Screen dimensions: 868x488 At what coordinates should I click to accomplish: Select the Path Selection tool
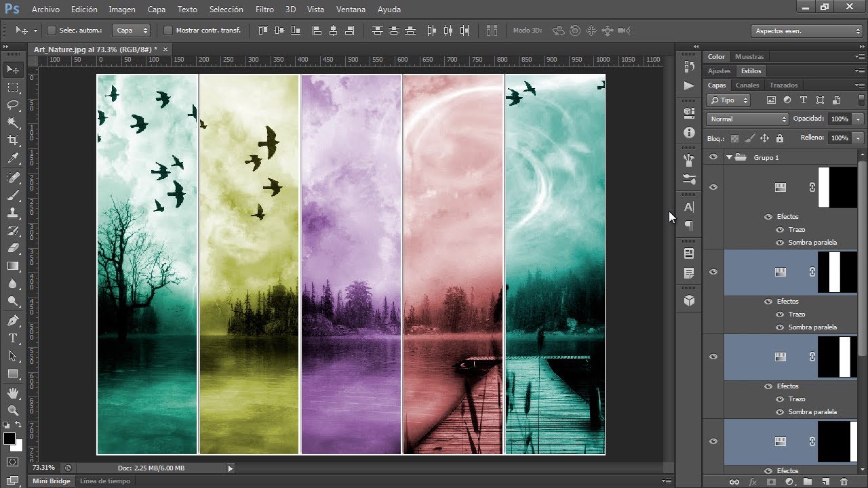pyautogui.click(x=13, y=356)
